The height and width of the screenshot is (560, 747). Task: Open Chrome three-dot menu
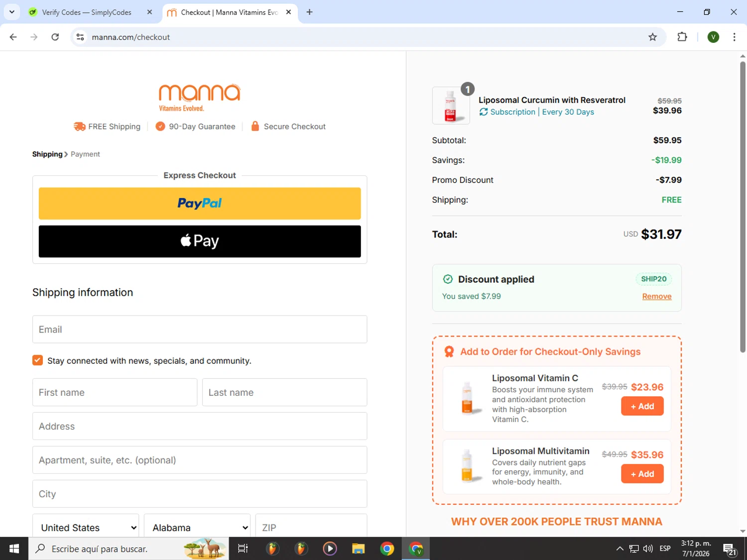(734, 37)
